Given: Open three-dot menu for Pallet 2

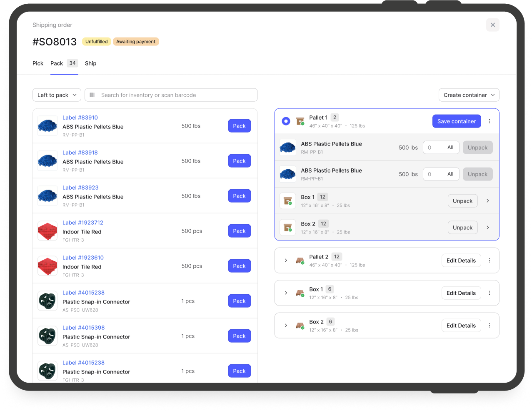Looking at the screenshot, I should pos(490,261).
